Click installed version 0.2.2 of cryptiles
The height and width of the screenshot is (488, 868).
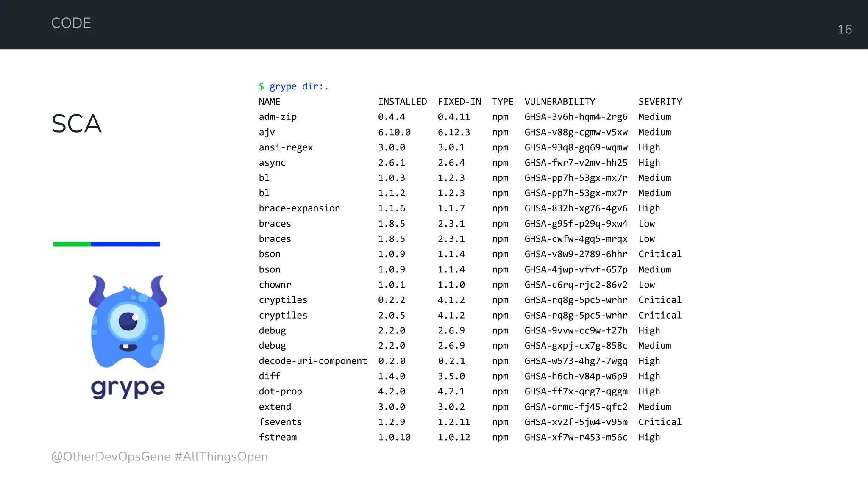(x=392, y=300)
